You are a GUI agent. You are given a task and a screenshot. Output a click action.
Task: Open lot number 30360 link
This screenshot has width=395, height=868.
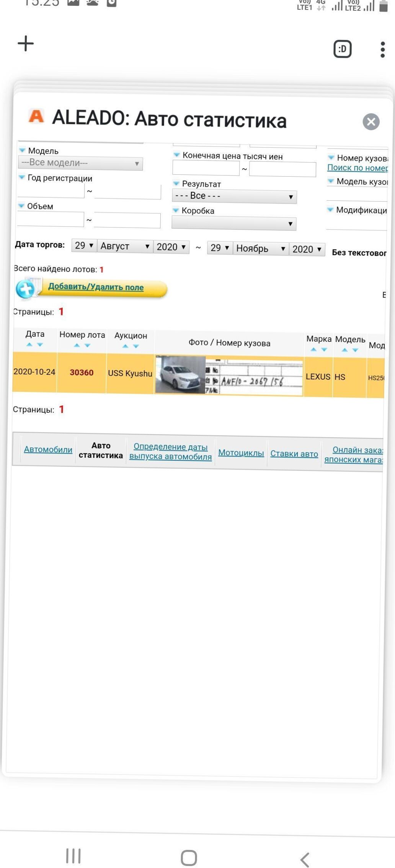pyautogui.click(x=82, y=372)
